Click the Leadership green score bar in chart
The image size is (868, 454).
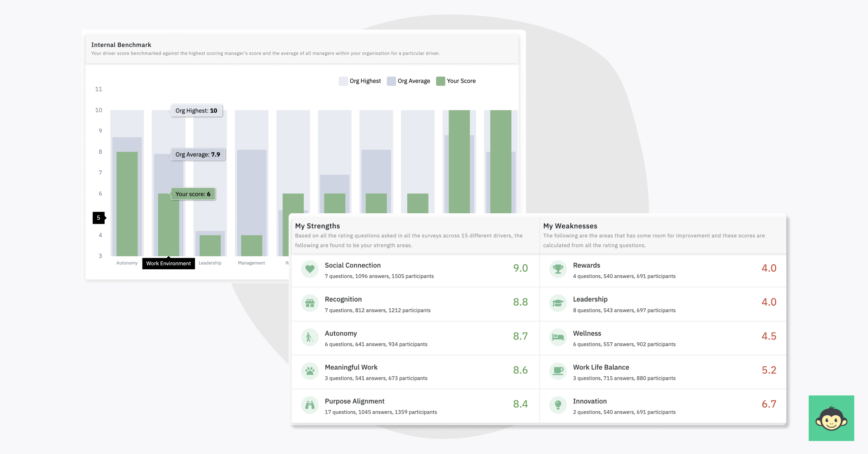coord(210,246)
